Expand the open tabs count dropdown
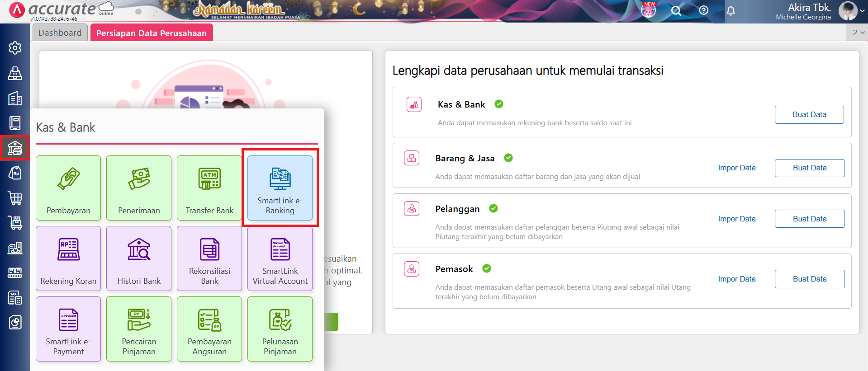 coord(858,33)
